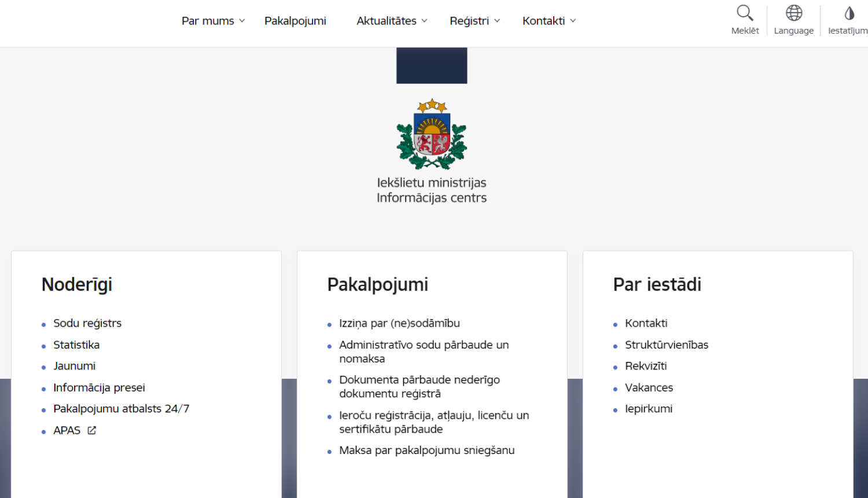
Task: Open the Statistika link
Action: (x=76, y=345)
